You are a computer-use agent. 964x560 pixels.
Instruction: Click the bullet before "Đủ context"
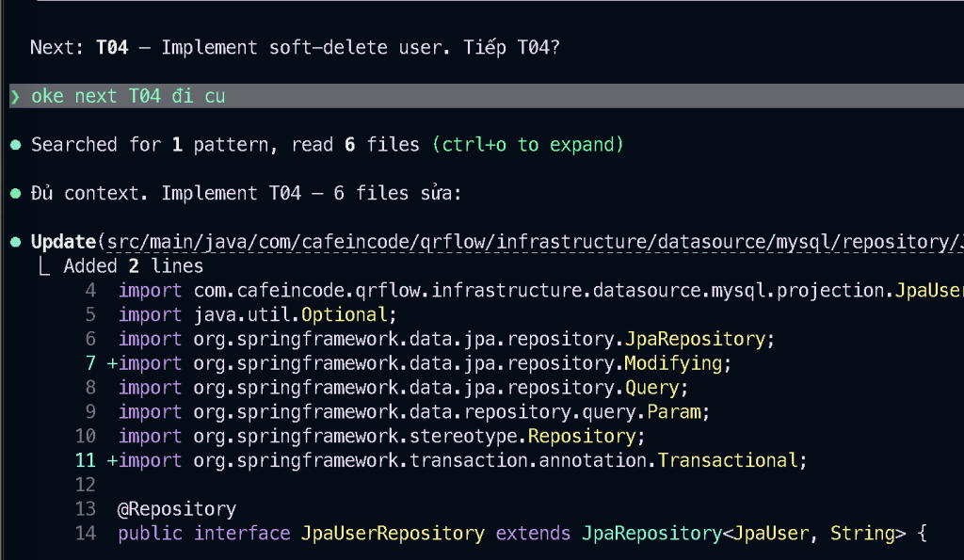[x=15, y=193]
